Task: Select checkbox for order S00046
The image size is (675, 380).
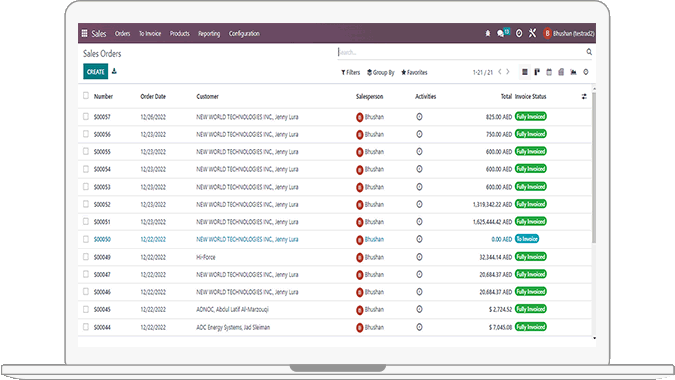Action: [x=86, y=291]
